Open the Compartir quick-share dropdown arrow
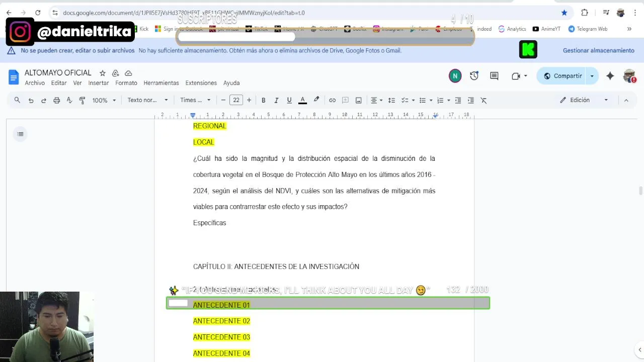 (x=592, y=76)
